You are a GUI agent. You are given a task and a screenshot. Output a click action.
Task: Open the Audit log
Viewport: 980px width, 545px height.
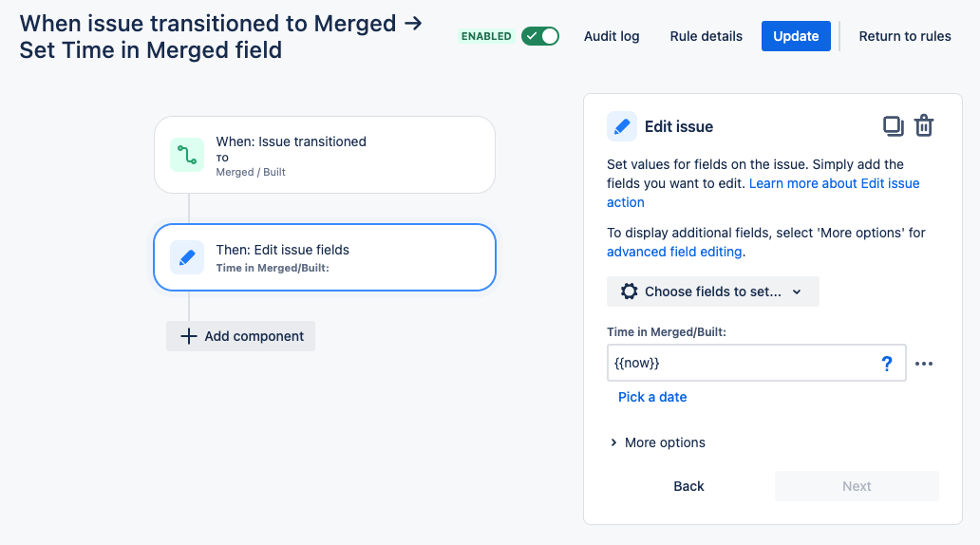click(x=612, y=36)
